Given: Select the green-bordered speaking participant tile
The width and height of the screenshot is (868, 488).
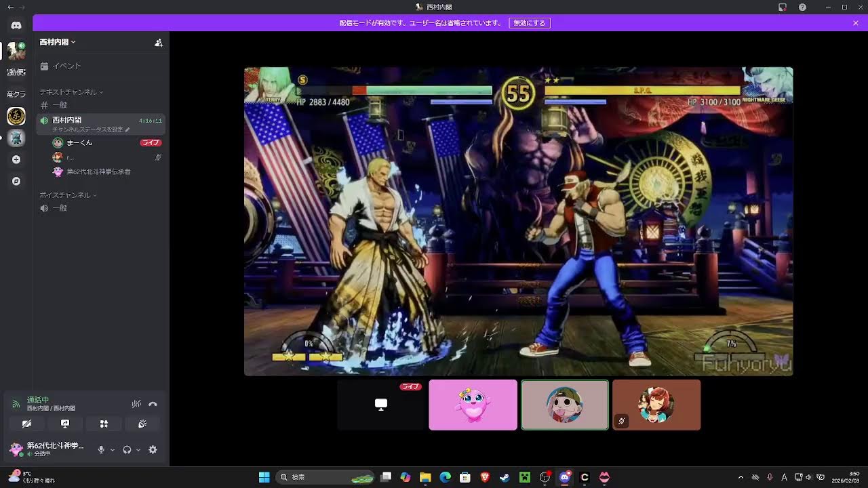Looking at the screenshot, I should [565, 405].
